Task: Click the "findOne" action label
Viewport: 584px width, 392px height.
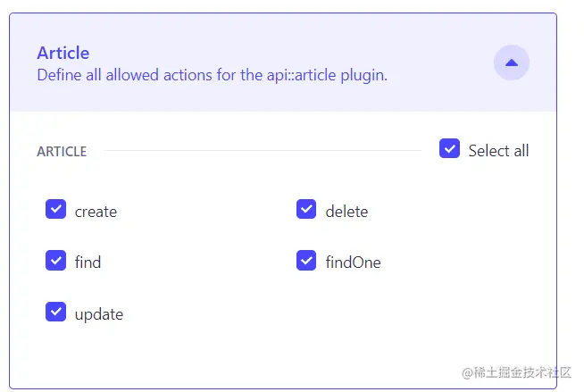Action: click(353, 263)
